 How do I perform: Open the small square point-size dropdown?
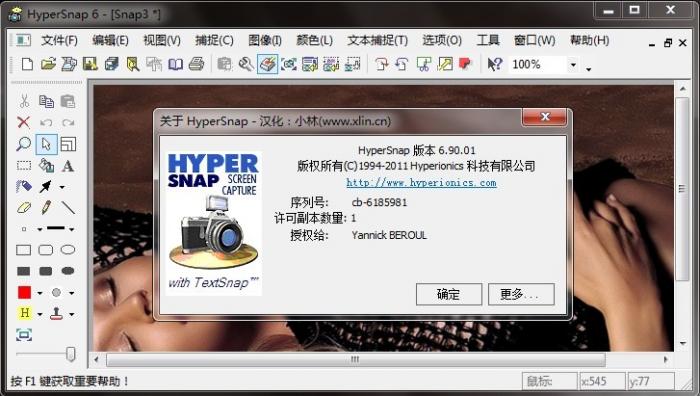tap(40, 229)
